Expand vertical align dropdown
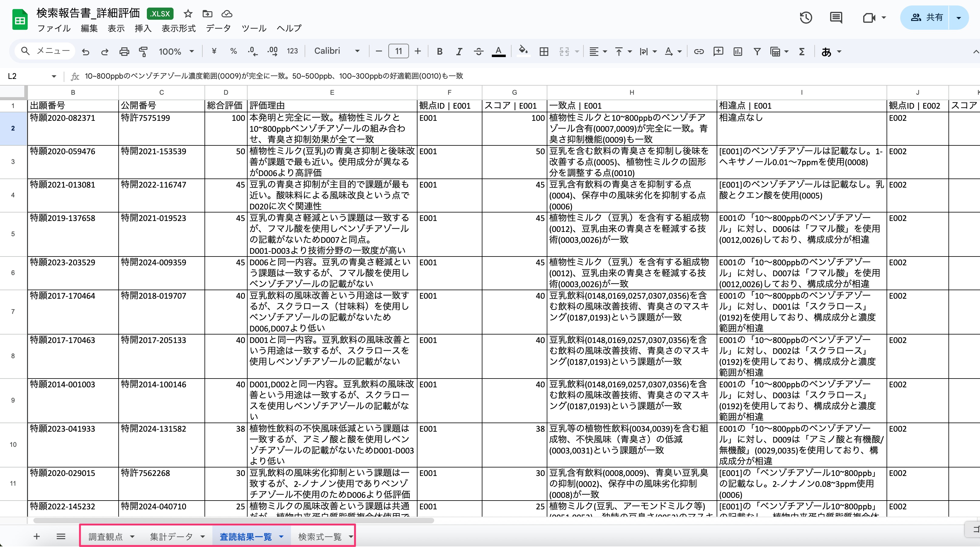This screenshot has height=547, width=980. pos(630,51)
